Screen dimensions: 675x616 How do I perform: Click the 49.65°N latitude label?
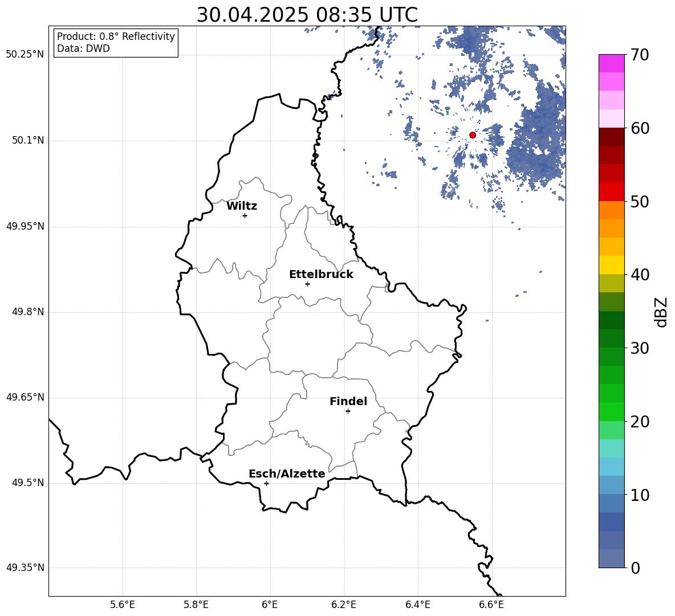[x=25, y=397]
